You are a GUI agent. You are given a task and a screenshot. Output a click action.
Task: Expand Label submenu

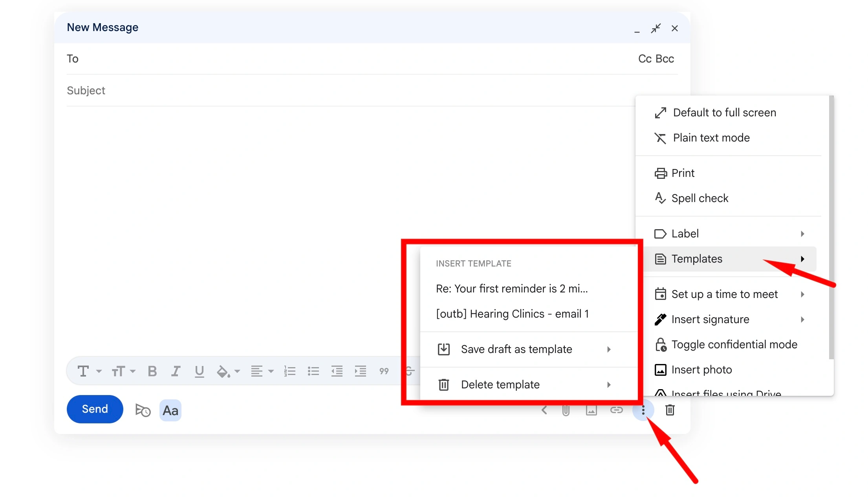click(x=730, y=233)
